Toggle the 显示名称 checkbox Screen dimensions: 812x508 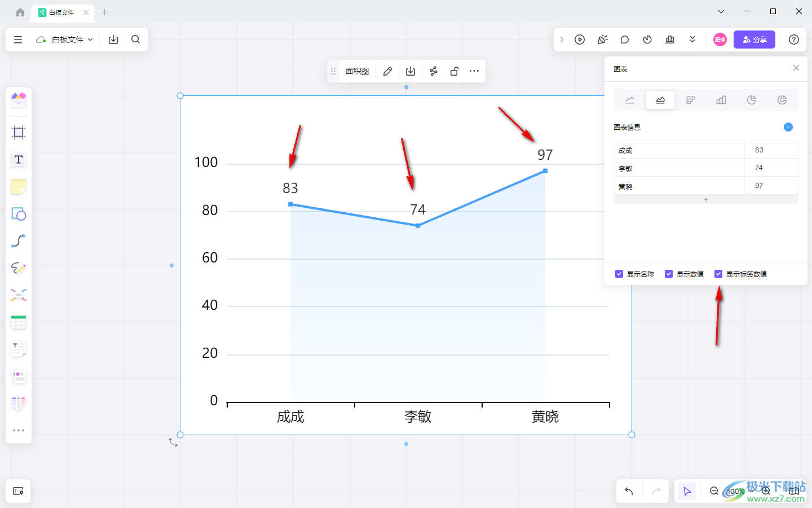[619, 274]
